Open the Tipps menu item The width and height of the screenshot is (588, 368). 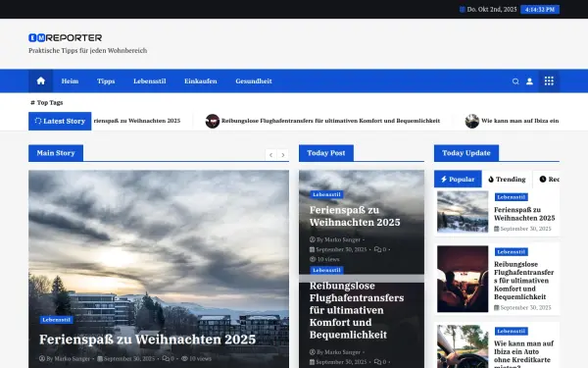point(106,81)
